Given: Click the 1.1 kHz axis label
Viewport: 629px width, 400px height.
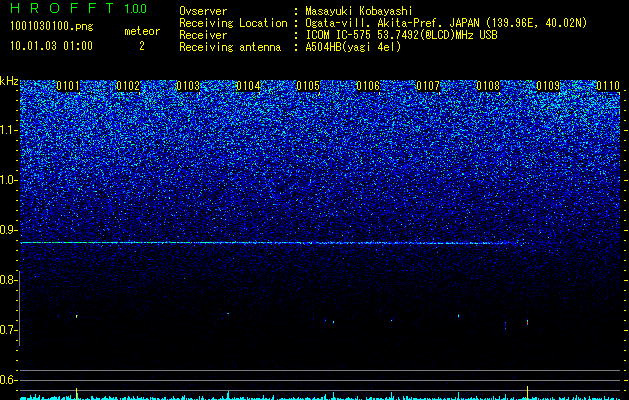Looking at the screenshot, I should point(8,130).
